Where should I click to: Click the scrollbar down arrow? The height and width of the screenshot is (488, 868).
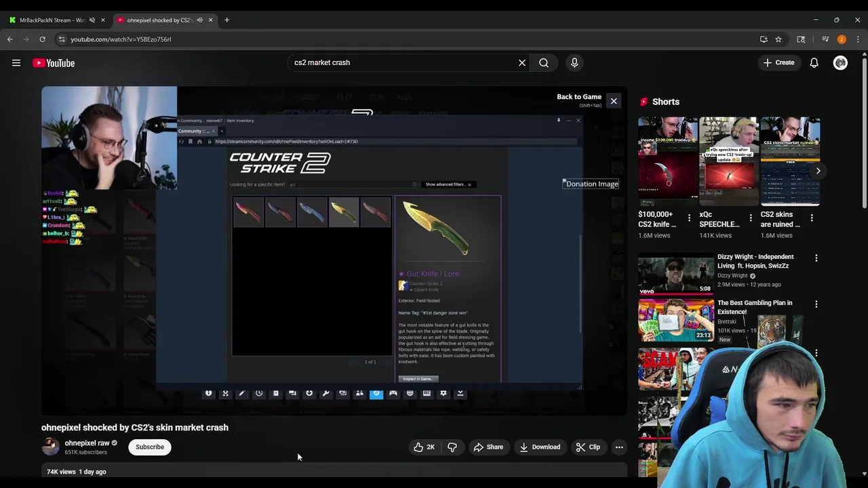(863, 474)
